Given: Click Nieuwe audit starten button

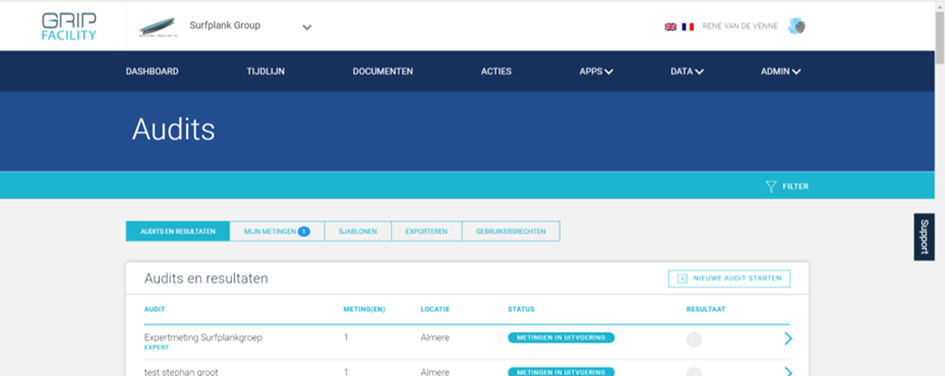Looking at the screenshot, I should click(729, 278).
